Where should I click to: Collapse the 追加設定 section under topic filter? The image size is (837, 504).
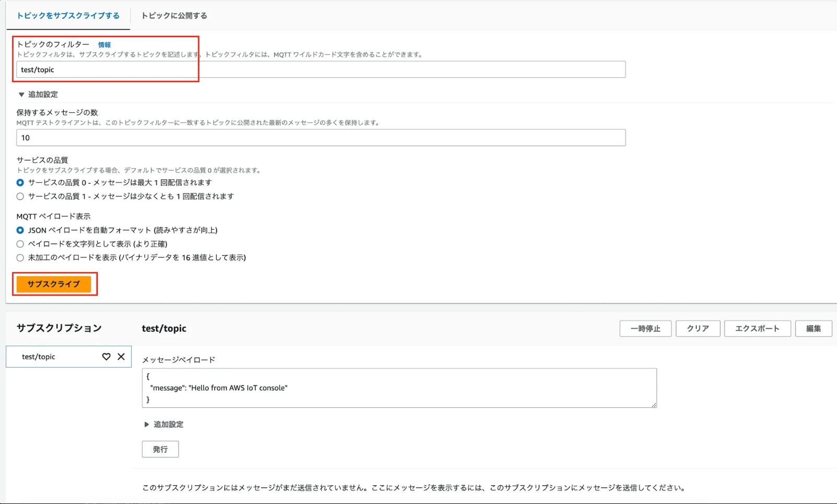[x=38, y=95]
